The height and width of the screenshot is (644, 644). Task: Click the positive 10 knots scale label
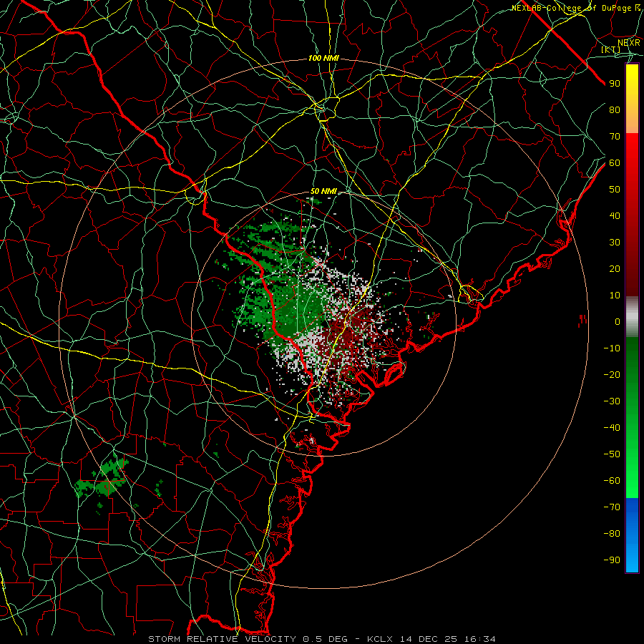click(x=615, y=296)
